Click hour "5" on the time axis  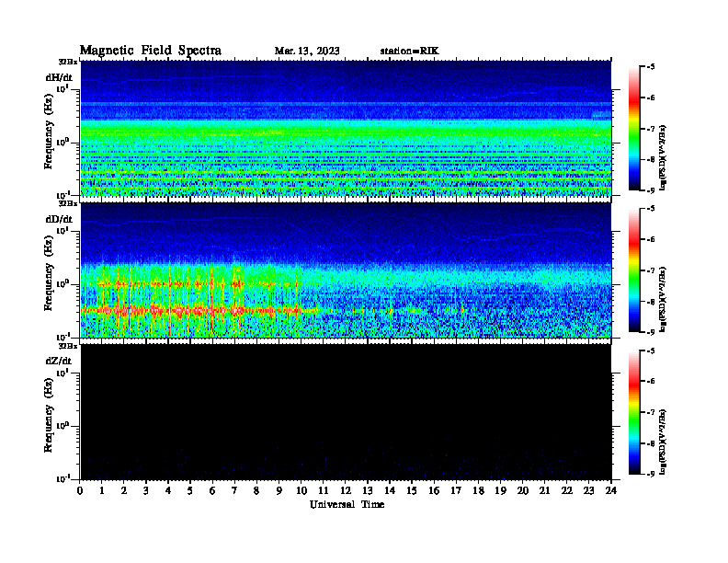190,490
